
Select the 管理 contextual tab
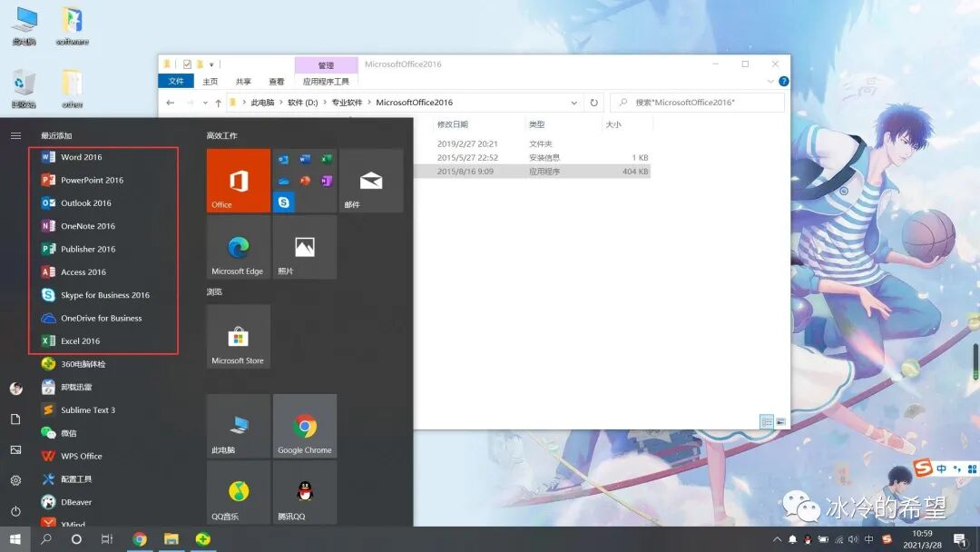[326, 65]
